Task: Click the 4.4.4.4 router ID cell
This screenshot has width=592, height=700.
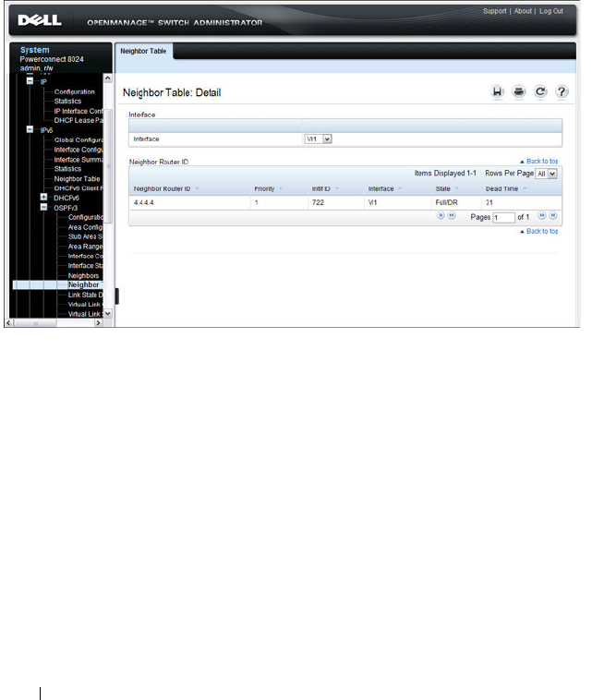Action: coord(144,202)
